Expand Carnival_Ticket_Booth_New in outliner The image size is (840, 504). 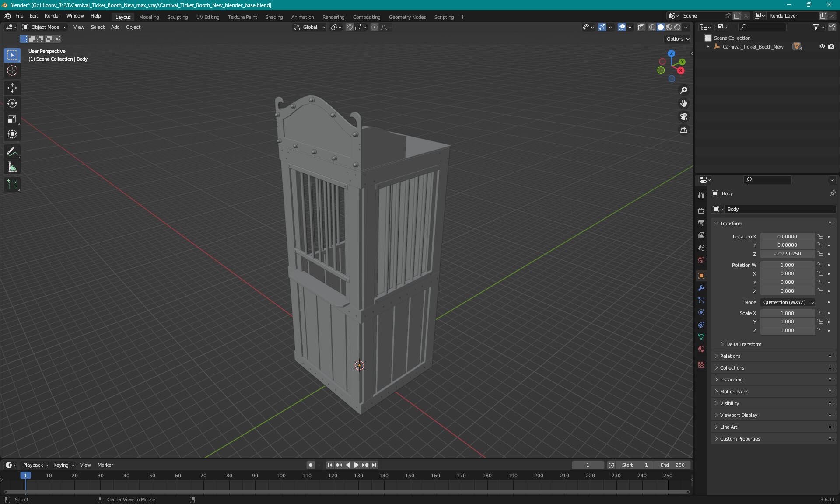(x=707, y=47)
